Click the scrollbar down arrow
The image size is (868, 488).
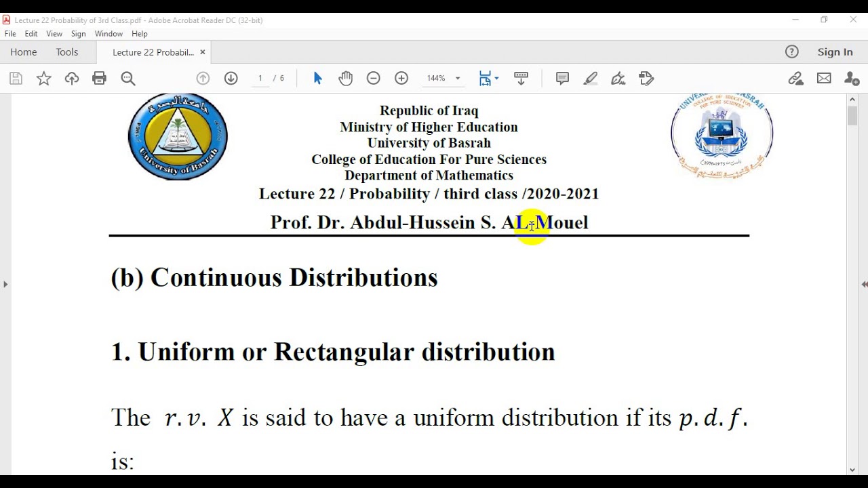(x=852, y=469)
